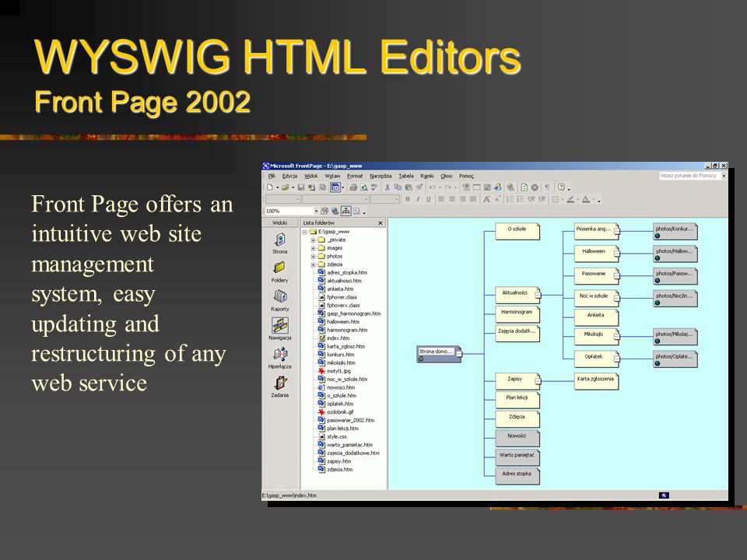Toggle Italic formatting button
This screenshot has width=747, height=560.
(x=418, y=199)
